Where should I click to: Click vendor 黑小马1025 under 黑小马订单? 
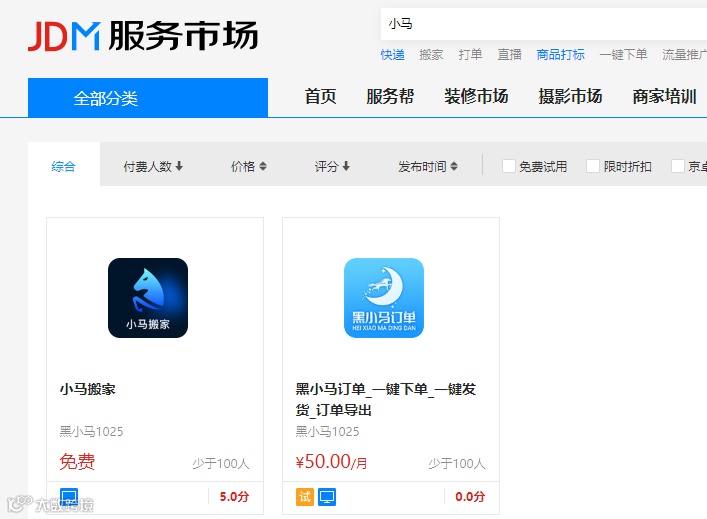tap(327, 432)
